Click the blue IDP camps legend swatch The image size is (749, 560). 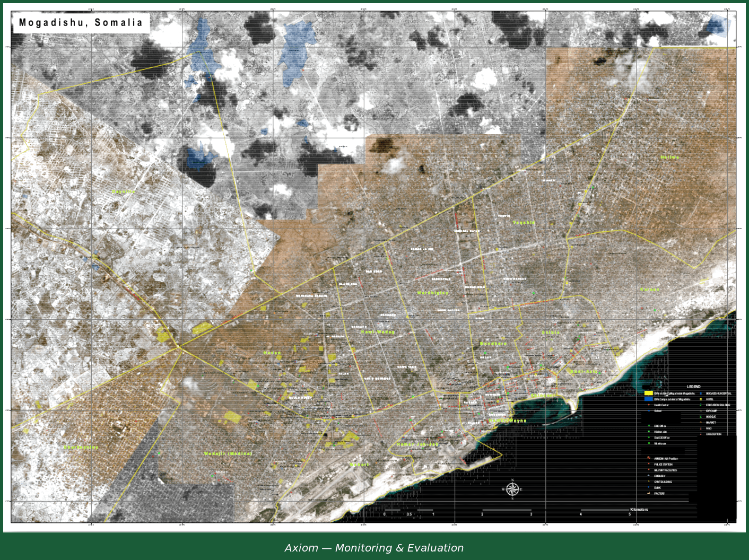pos(649,399)
